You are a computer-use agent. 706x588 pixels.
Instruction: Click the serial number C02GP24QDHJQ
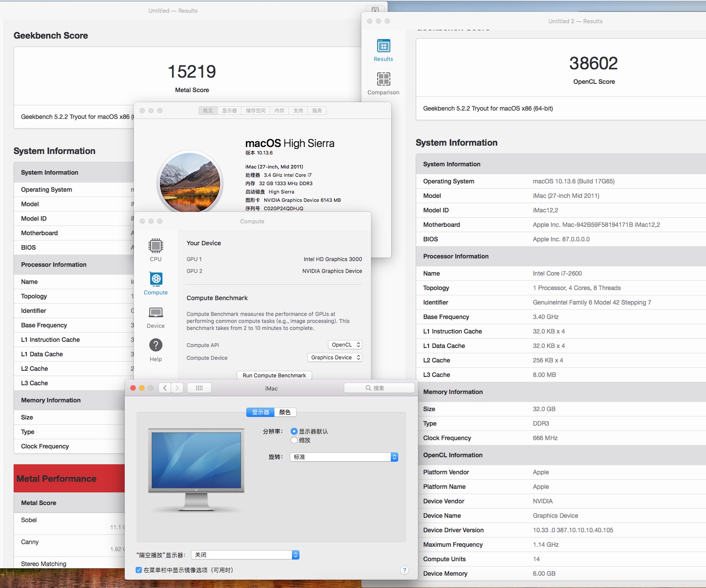click(x=284, y=208)
